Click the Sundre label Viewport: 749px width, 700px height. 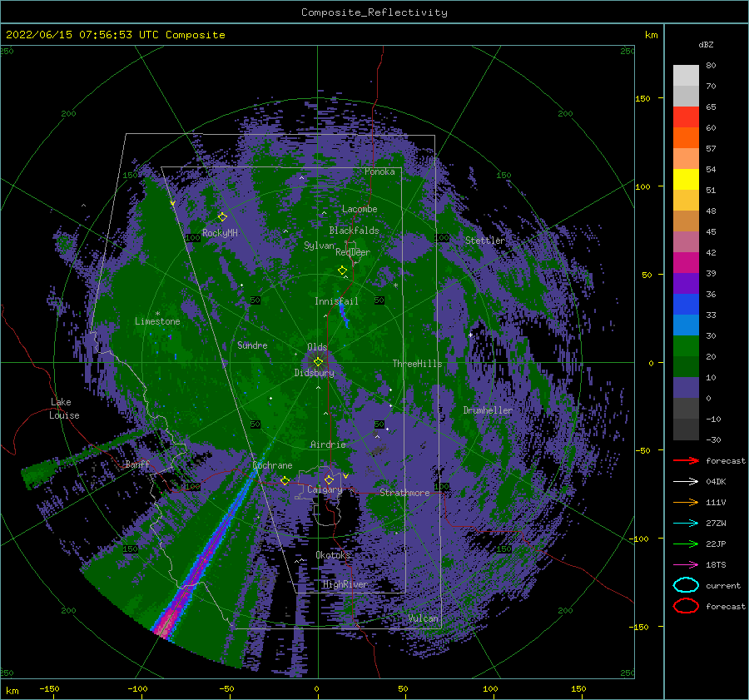pyautogui.click(x=252, y=345)
